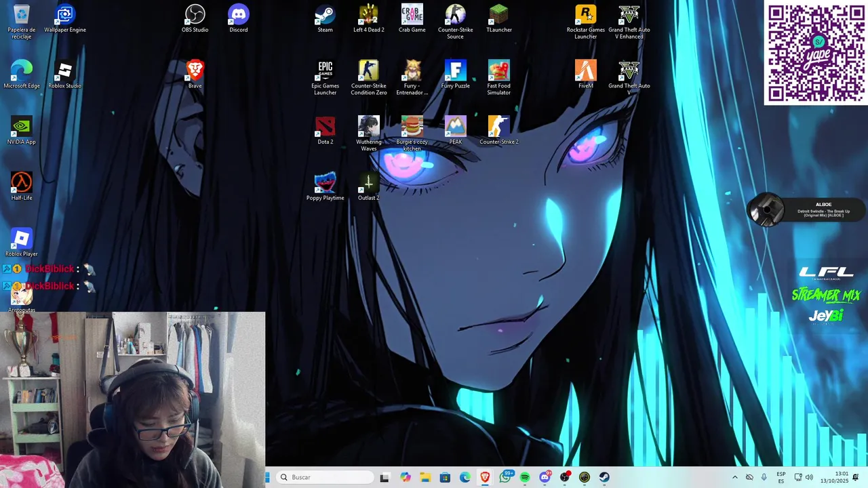Screen dimensions: 868x488
Task: Open network settings from the tray icon
Action: coord(798,477)
